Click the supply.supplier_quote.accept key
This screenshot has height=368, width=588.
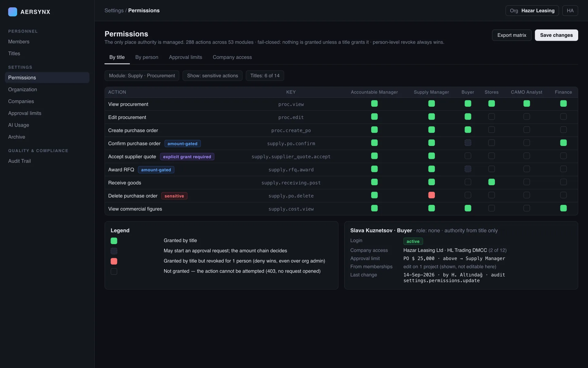(291, 157)
